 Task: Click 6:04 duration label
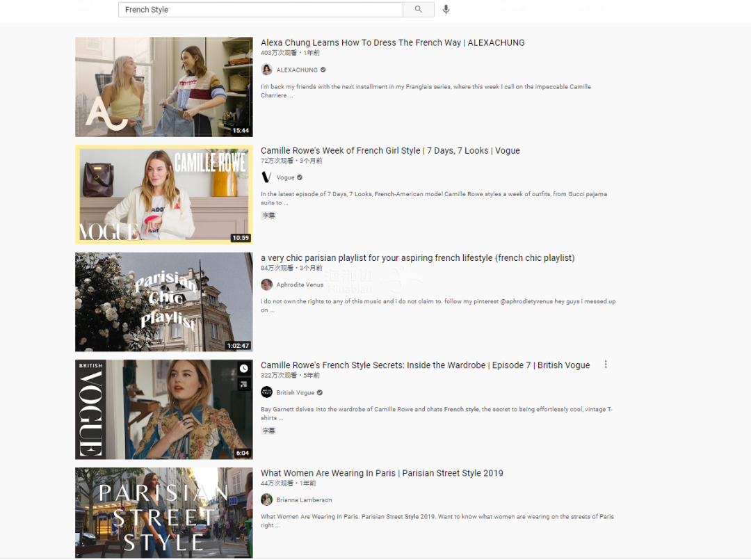point(243,453)
